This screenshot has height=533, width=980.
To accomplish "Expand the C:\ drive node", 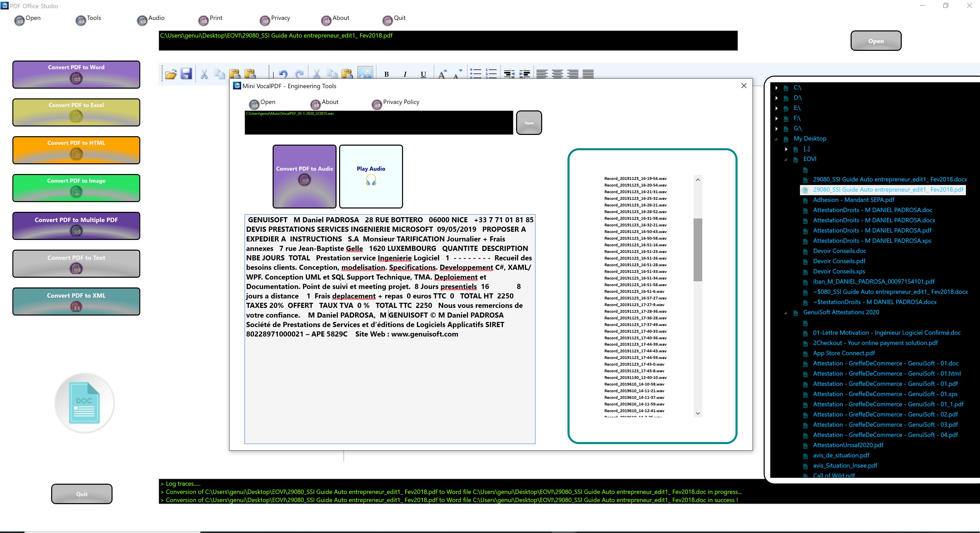I will (x=776, y=88).
